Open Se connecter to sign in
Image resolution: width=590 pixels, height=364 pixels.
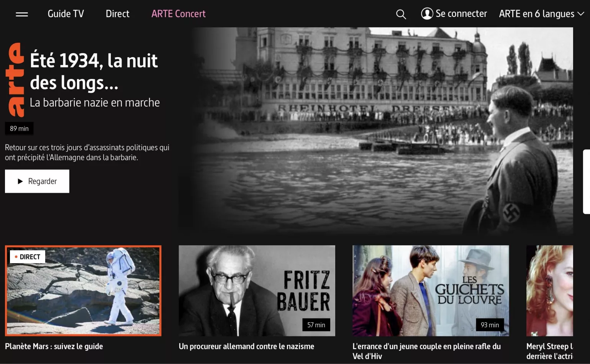tap(461, 13)
